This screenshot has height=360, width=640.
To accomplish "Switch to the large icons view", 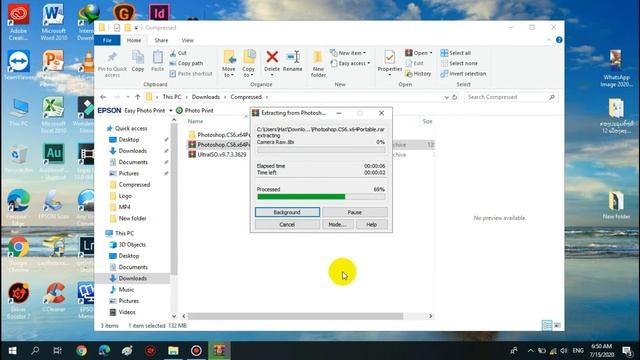I will pyautogui.click(x=557, y=325).
